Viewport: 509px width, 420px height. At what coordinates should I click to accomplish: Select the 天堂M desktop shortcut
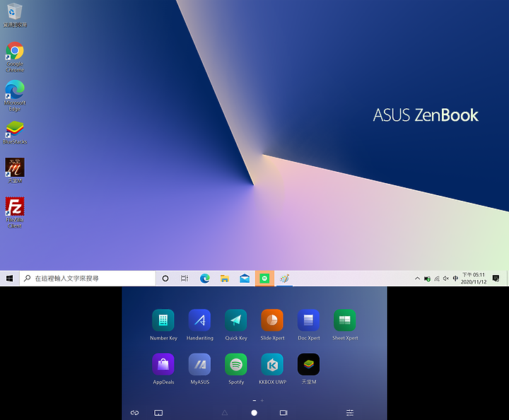pos(15,170)
